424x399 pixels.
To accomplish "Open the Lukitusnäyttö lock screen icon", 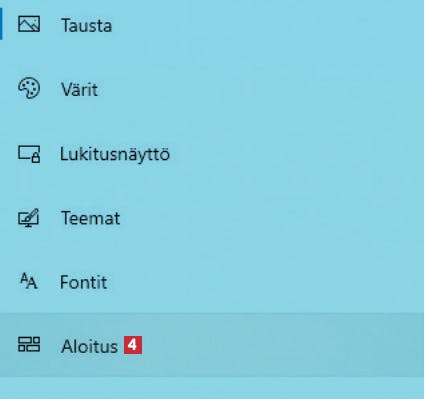I will point(29,154).
